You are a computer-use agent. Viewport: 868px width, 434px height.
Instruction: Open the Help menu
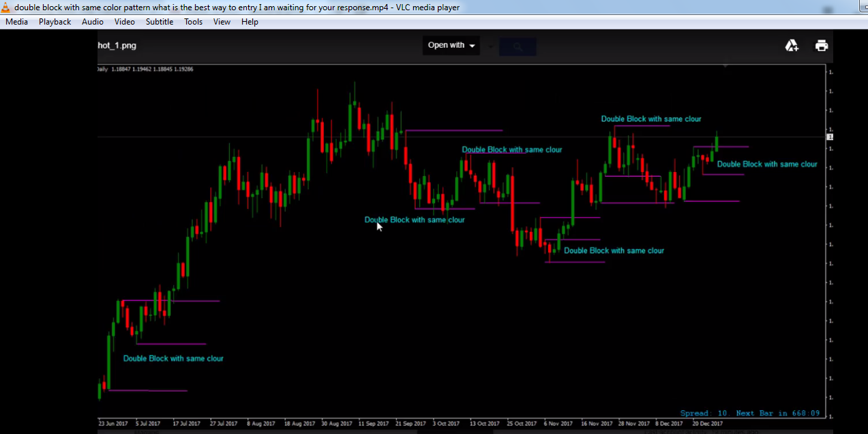pyautogui.click(x=250, y=22)
